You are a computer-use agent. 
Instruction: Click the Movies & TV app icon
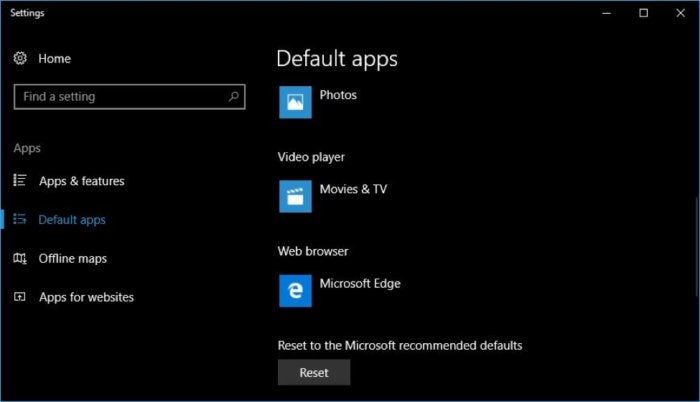296,197
